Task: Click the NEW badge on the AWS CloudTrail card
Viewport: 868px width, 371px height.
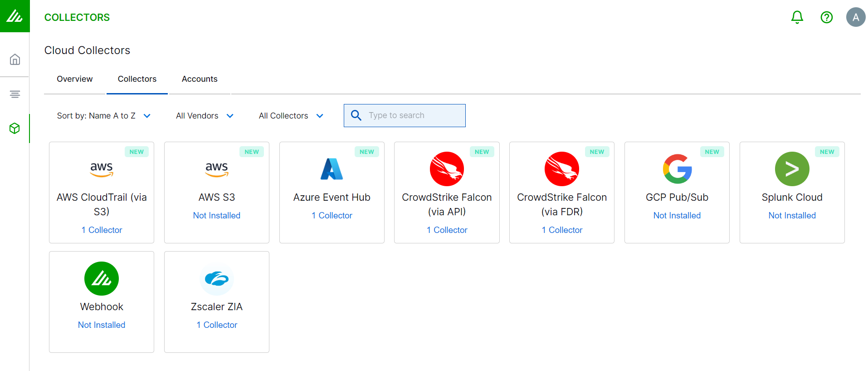Action: click(137, 152)
